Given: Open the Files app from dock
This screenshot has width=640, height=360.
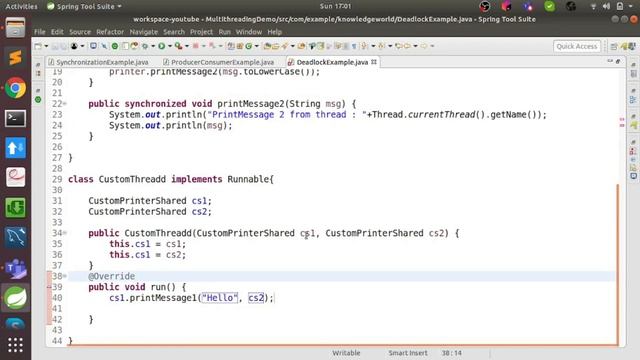Looking at the screenshot, I should (16, 28).
